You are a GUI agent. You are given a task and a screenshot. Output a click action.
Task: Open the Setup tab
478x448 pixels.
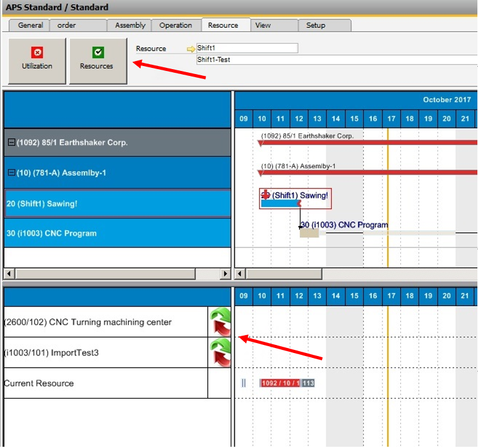[316, 25]
